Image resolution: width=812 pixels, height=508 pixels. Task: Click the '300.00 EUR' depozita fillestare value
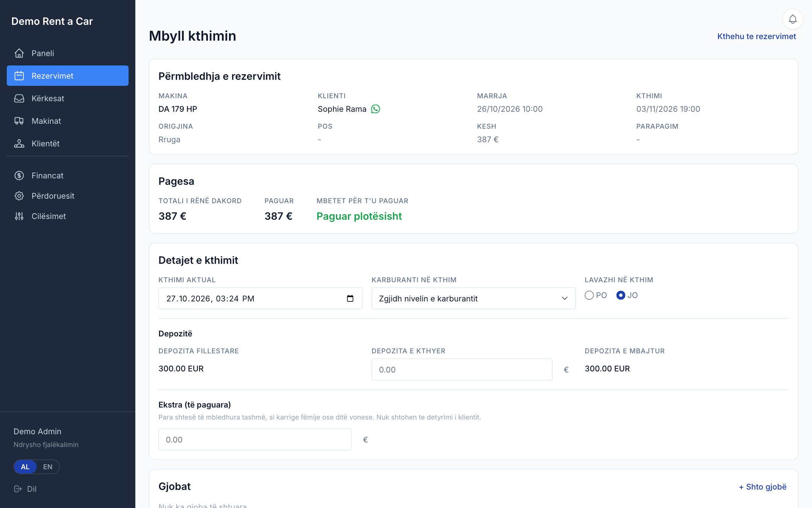click(x=181, y=369)
